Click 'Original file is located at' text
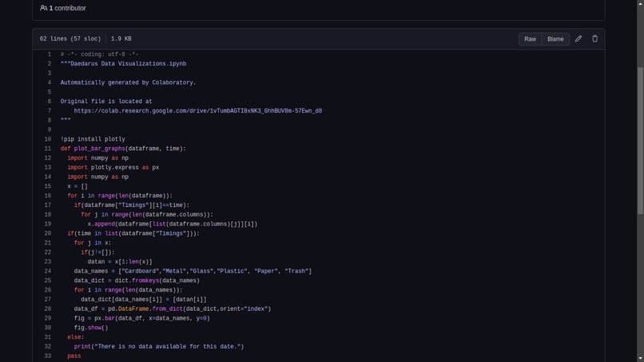644x362 pixels. coord(106,101)
